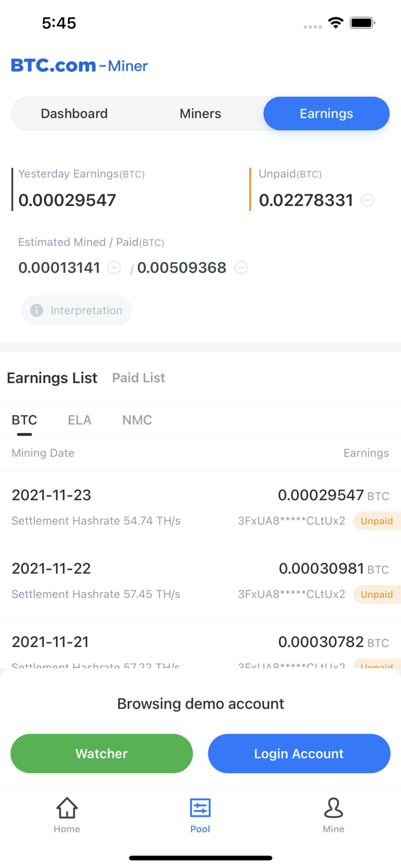Tap the ellipsis icon beside Estimated Mined value
401x868 pixels.
(114, 268)
